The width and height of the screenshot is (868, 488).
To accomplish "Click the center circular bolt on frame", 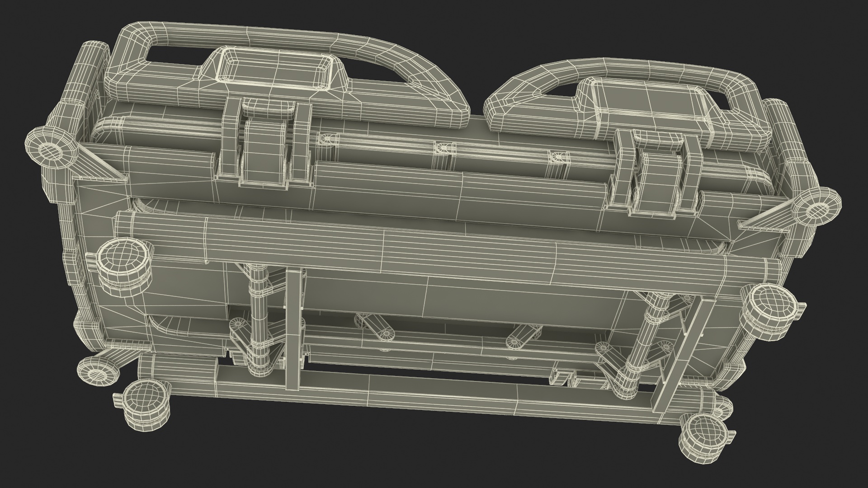I will (x=443, y=148).
